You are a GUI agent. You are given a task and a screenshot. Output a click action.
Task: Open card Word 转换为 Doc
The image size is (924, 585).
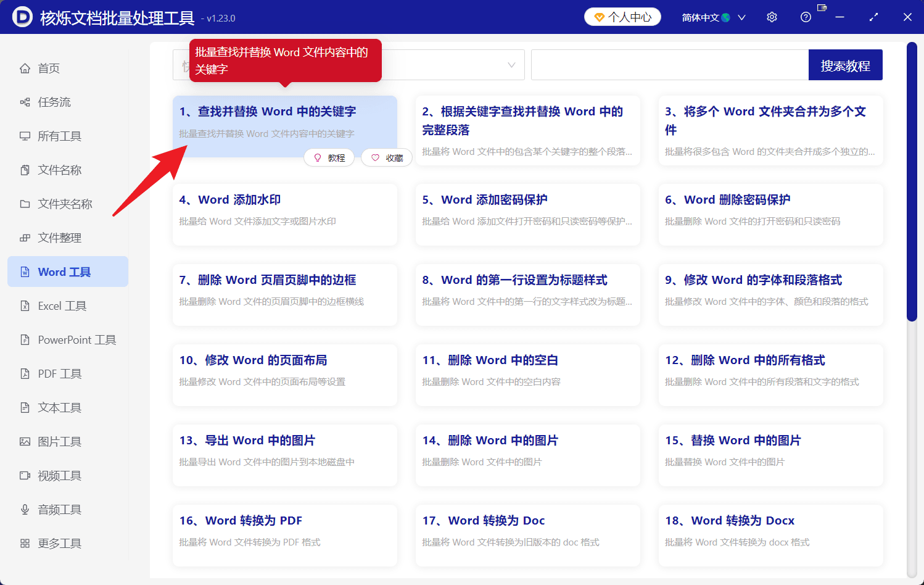click(528, 536)
